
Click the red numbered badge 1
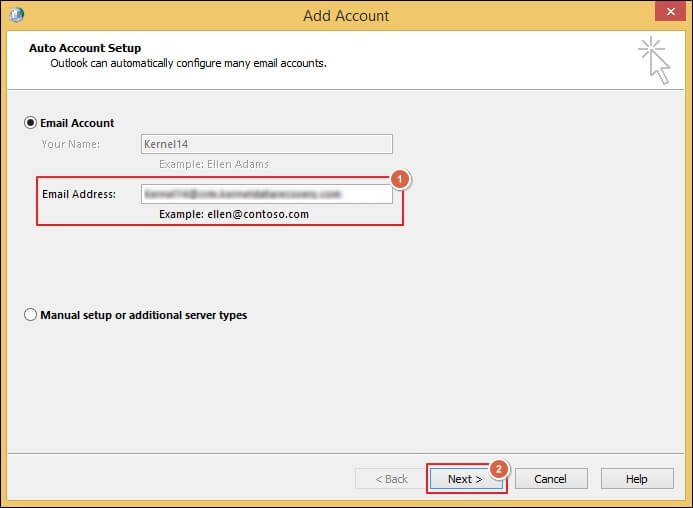[400, 180]
